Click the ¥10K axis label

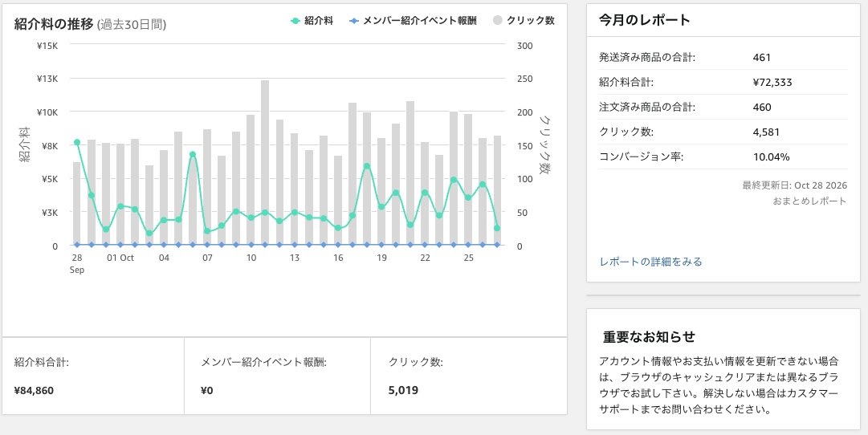click(x=47, y=112)
